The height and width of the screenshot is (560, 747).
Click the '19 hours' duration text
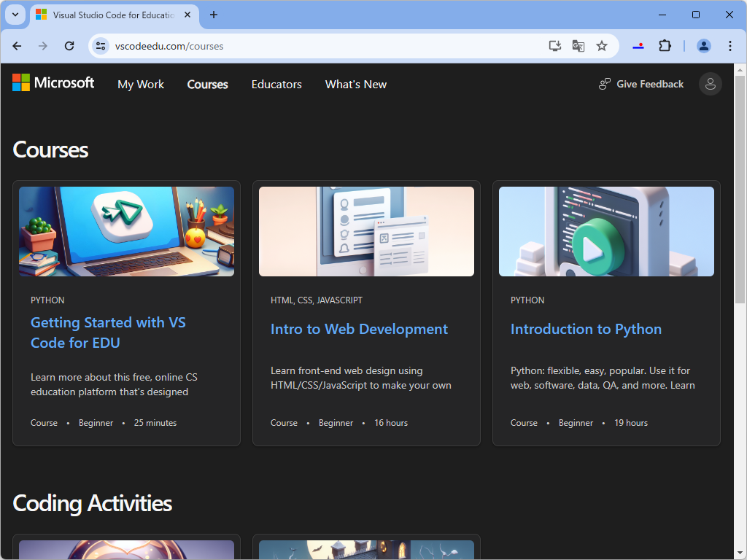(631, 423)
